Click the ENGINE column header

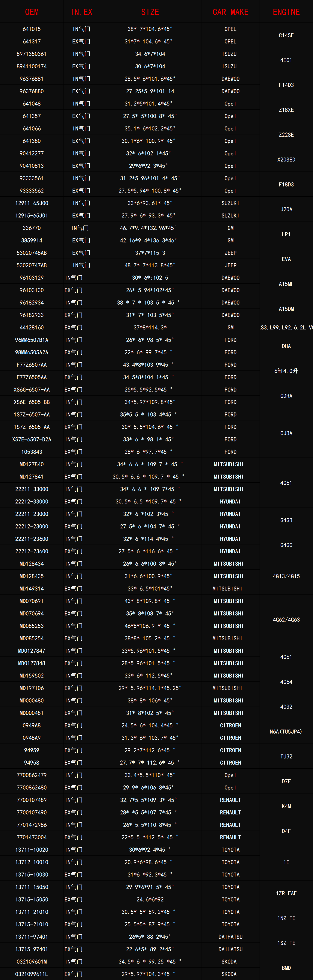(286, 12)
